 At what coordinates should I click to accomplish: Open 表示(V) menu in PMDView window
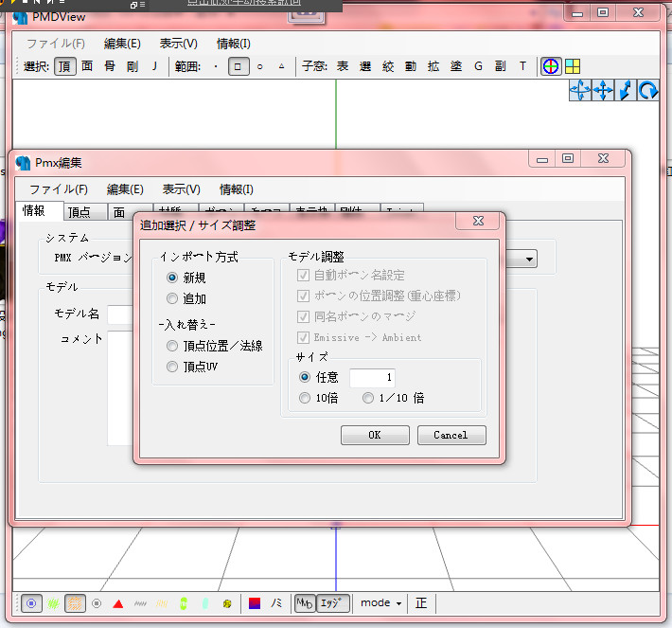[x=178, y=44]
